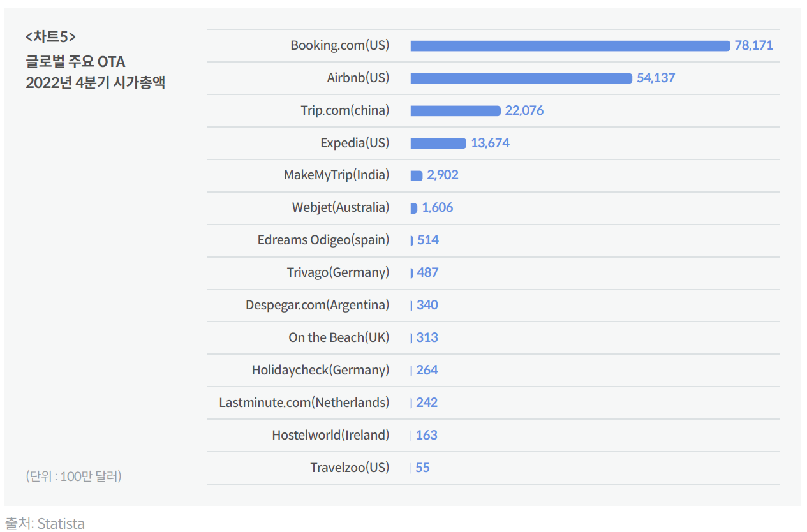Click the Hostelworld(Ireland) label

[x=330, y=435]
